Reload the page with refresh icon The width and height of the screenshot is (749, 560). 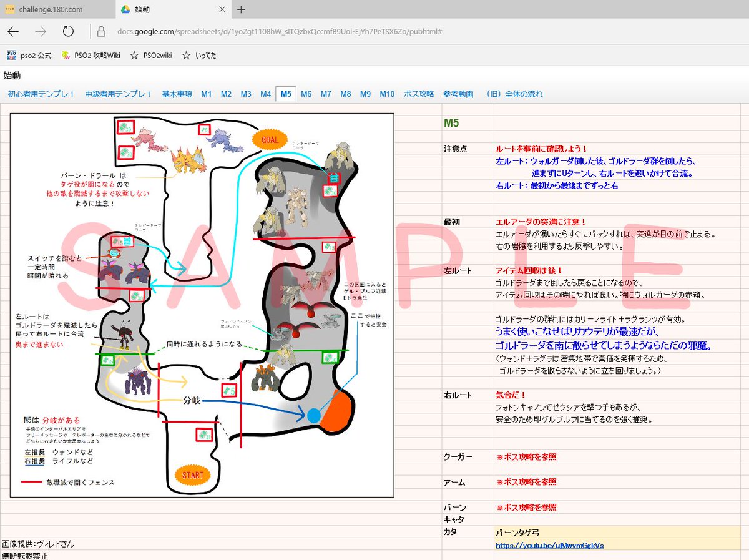[x=68, y=31]
